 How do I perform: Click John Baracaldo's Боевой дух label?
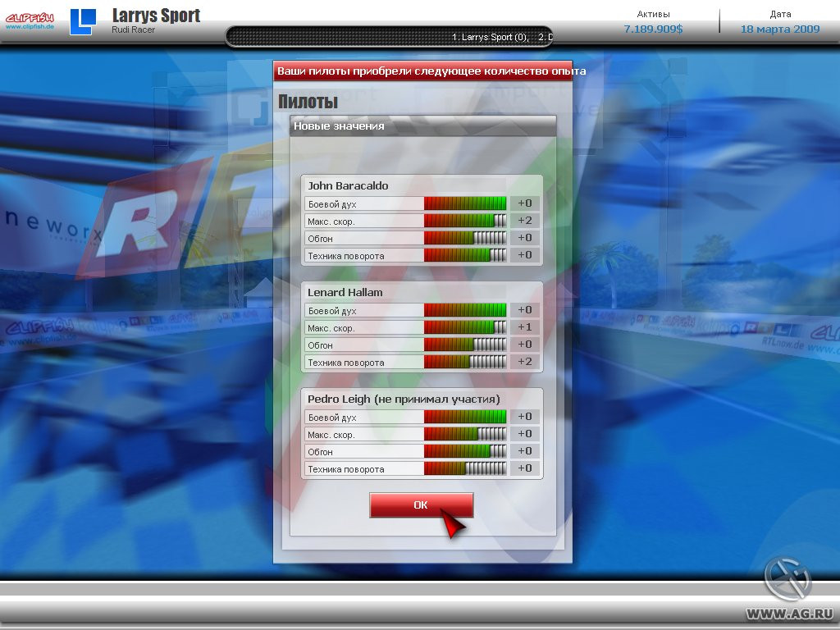pos(332,204)
